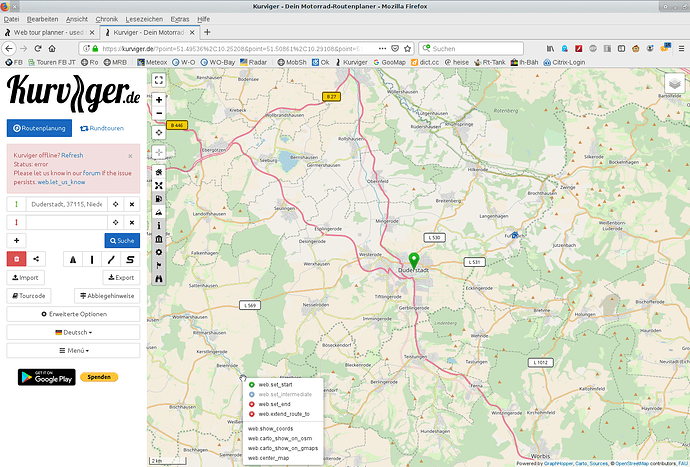Image resolution: width=690 pixels, height=467 pixels.
Task: Click the motorcycle icon in map toolbar
Action: 159,172
